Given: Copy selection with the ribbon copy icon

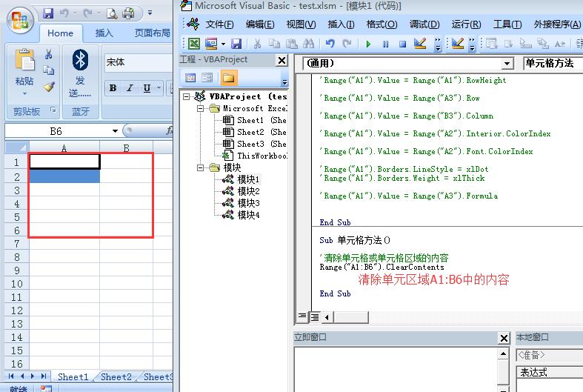Looking at the screenshot, I should (48, 70).
